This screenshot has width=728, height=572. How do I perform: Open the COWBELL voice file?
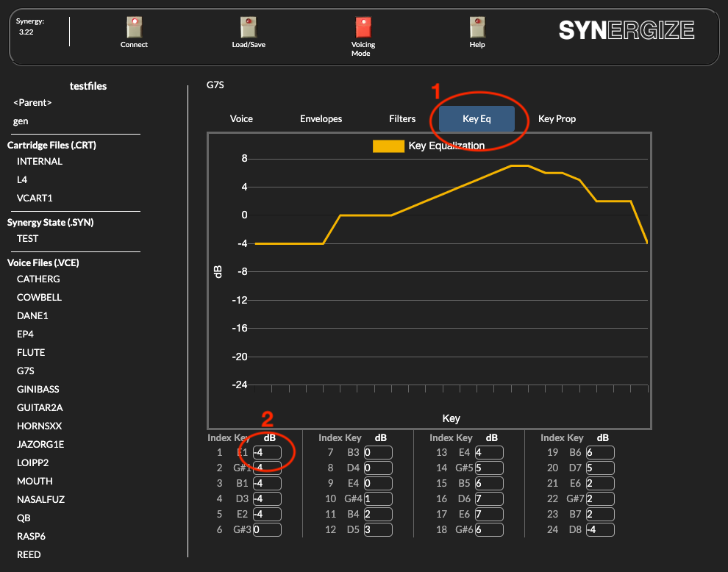click(x=39, y=298)
